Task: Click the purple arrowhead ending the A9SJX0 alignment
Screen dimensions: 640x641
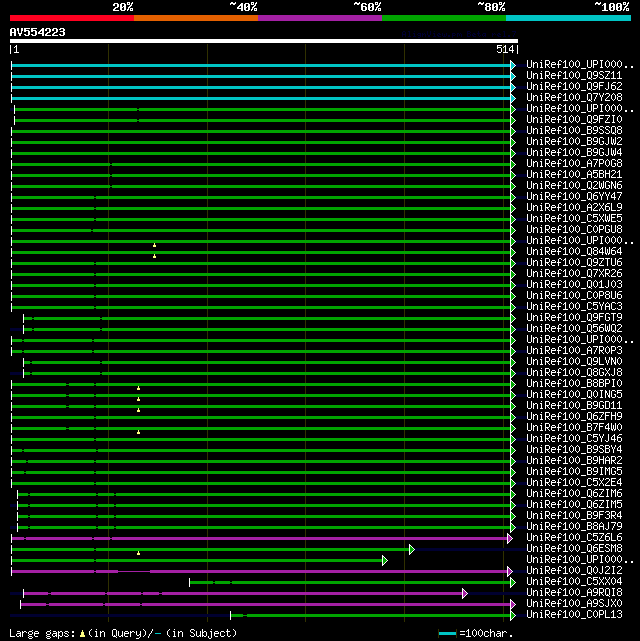Action: click(513, 604)
